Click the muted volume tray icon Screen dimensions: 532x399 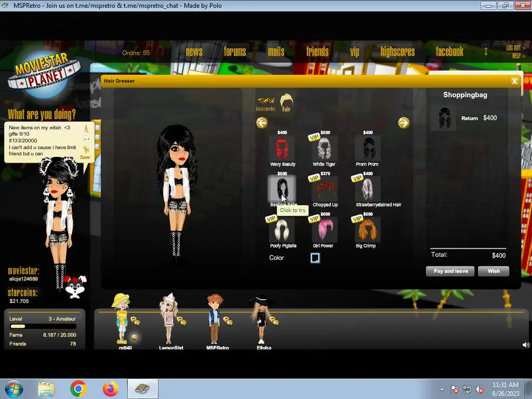[480, 390]
